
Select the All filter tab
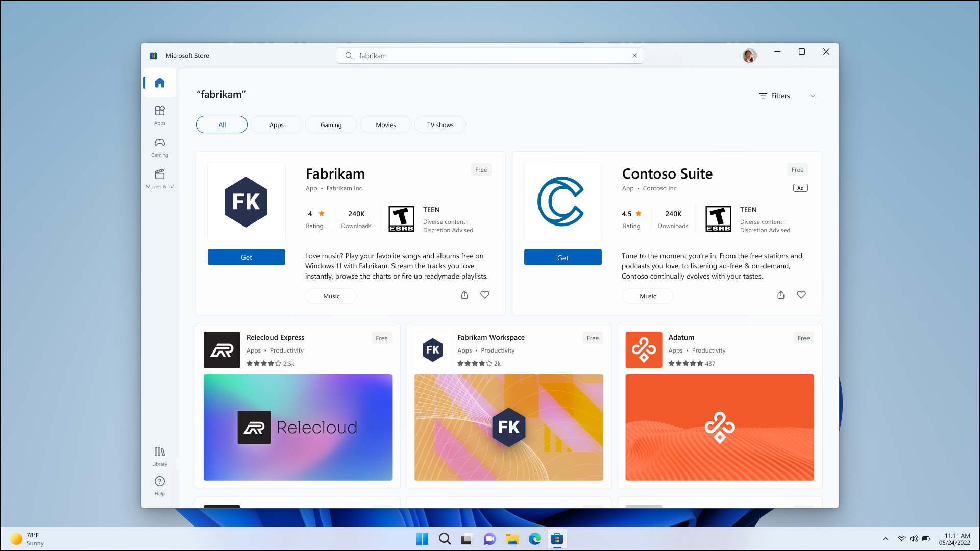coord(222,124)
